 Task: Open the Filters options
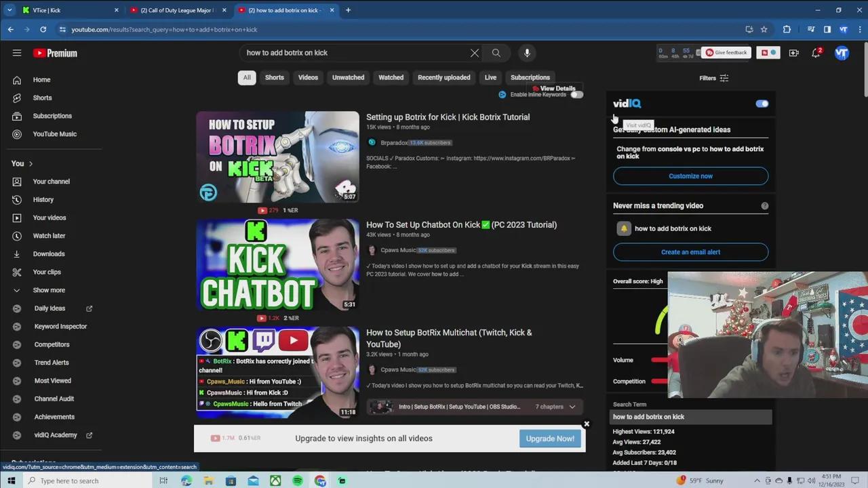[x=713, y=78]
